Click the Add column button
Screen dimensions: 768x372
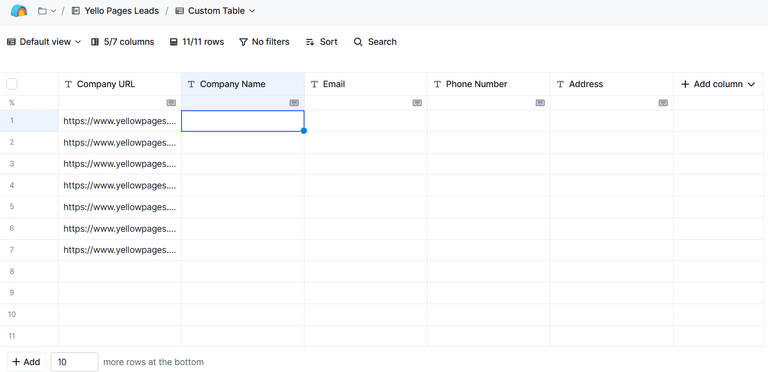click(x=718, y=84)
